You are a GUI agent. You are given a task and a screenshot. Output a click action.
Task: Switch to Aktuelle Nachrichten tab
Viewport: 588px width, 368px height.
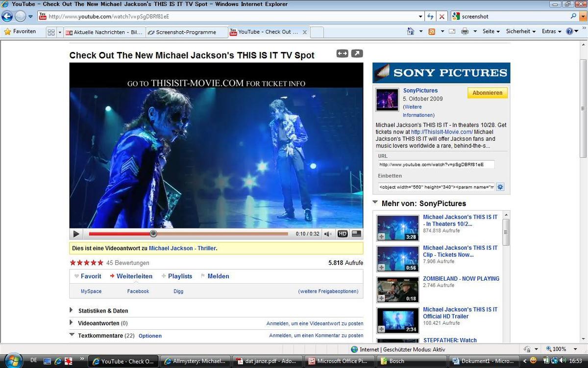(x=104, y=32)
